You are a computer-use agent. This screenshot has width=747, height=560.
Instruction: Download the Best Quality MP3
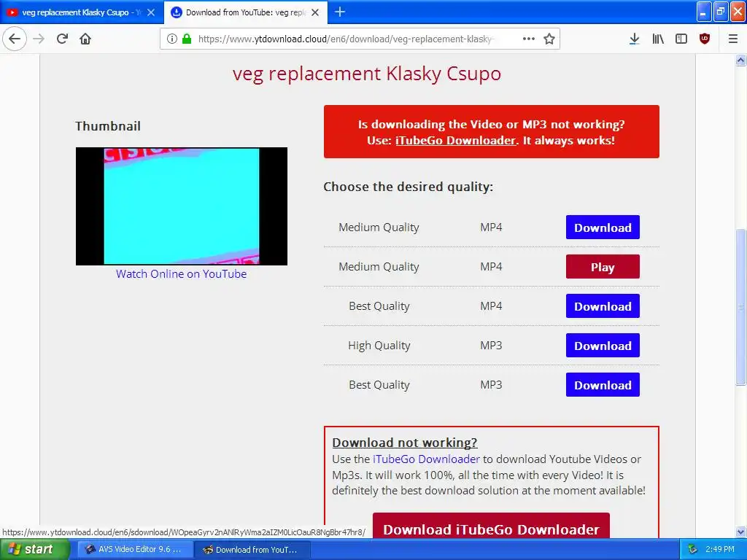coord(603,385)
